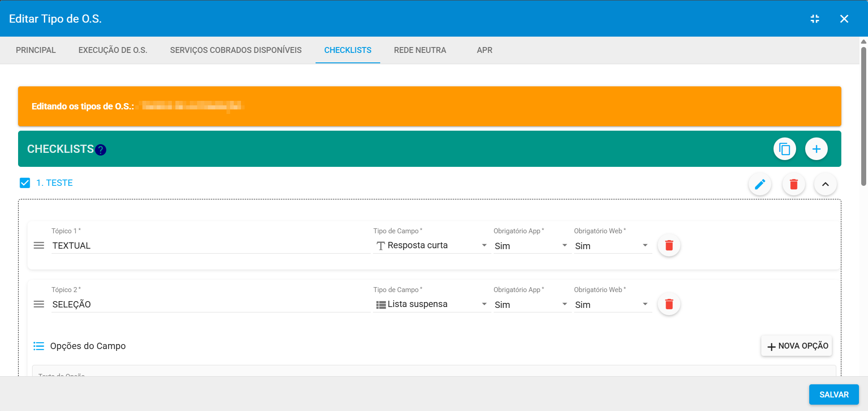Viewport: 868px width, 411px height.
Task: Click the Tópico 2 SELEÇÃO text field
Action: (x=210, y=304)
